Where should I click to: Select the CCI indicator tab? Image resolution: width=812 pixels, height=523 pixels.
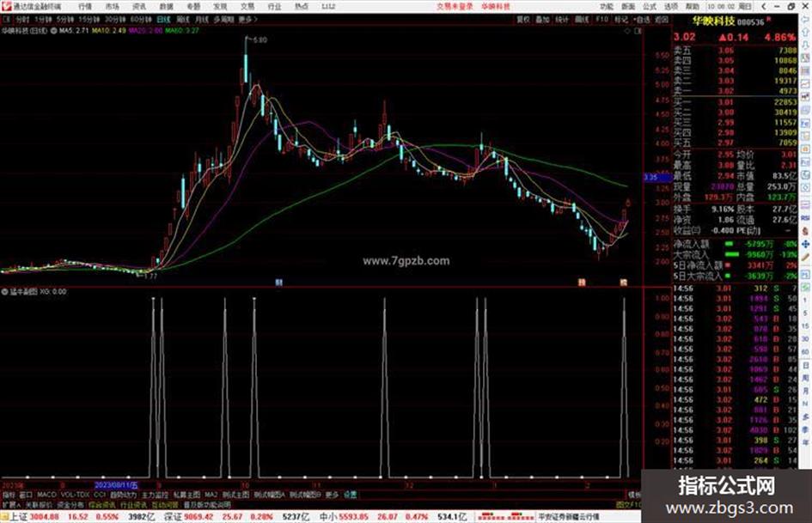(x=100, y=495)
